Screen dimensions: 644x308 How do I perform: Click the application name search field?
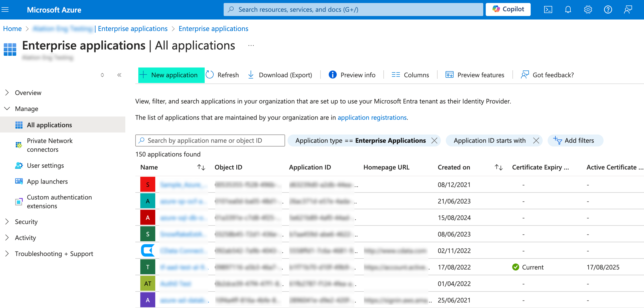[210, 140]
